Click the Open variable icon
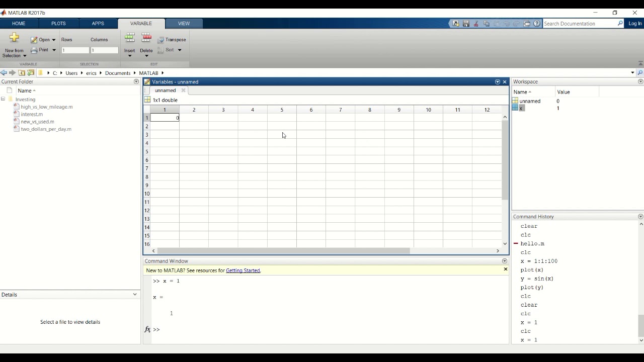644x362 pixels. tap(34, 40)
